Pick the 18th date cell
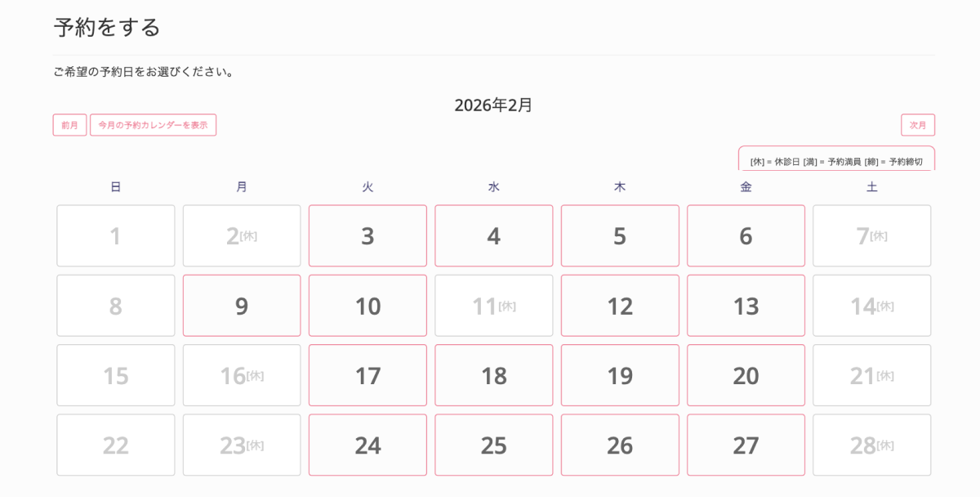This screenshot has height=497, width=980. [x=493, y=375]
